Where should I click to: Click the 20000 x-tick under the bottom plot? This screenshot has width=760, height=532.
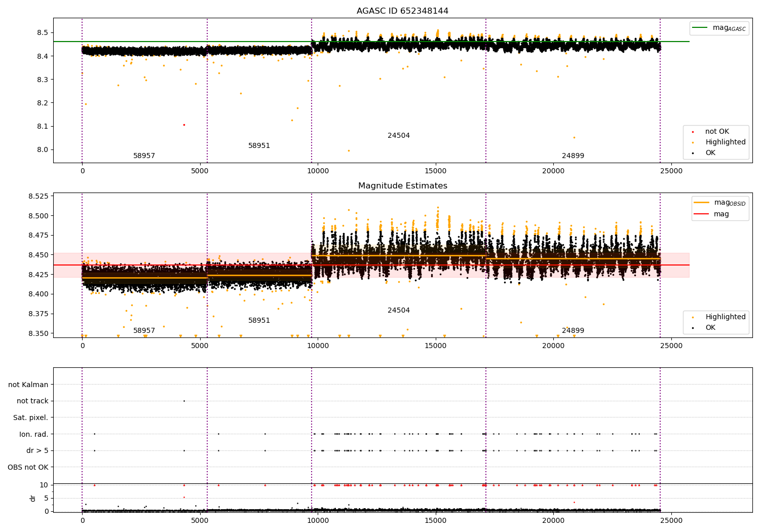pos(553,520)
